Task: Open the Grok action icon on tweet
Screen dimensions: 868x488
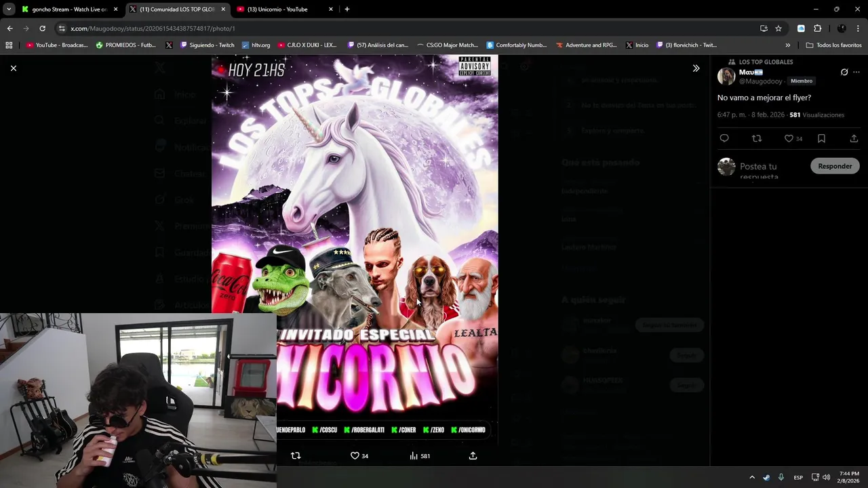Action: [844, 72]
